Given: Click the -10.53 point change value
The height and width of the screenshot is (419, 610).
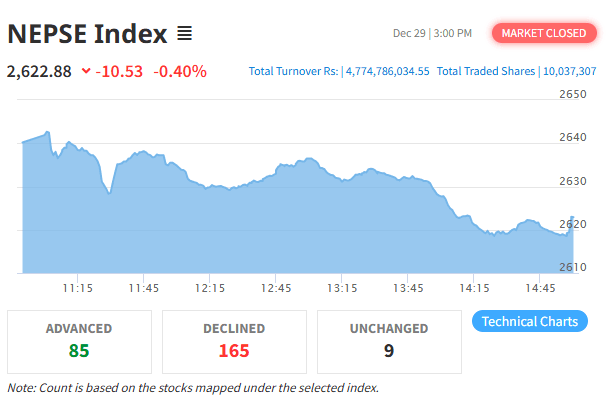Looking at the screenshot, I should (x=119, y=71).
